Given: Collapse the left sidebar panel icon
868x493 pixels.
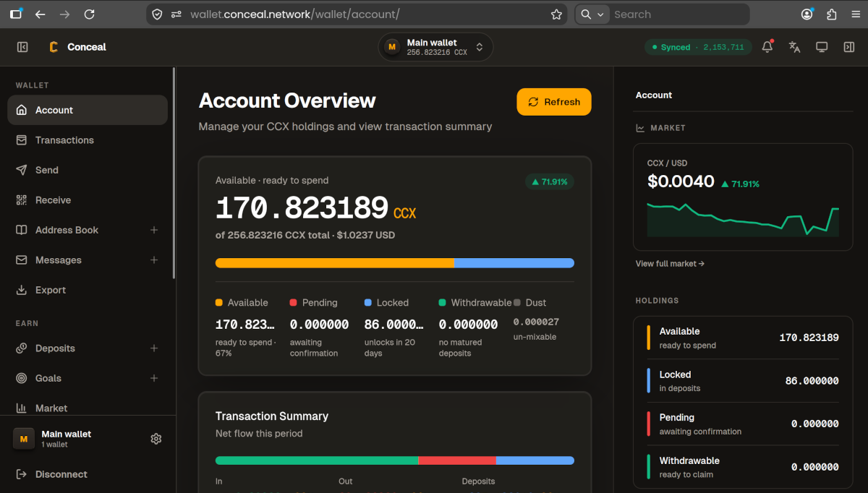Looking at the screenshot, I should (22, 47).
